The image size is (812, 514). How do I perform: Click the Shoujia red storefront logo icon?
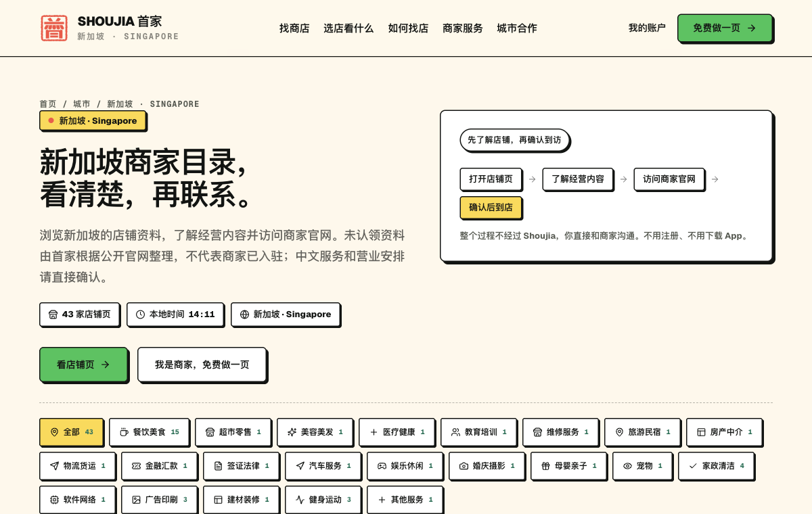[54, 28]
